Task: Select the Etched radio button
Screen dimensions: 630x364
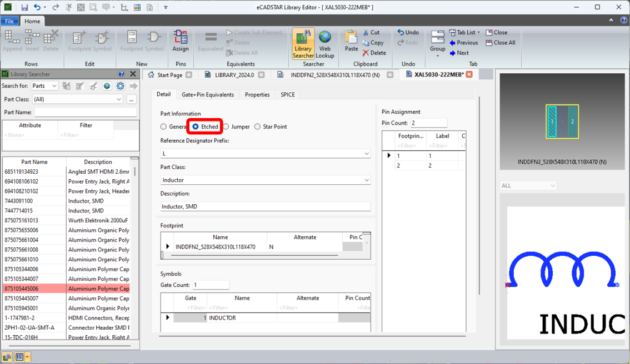Action: (x=196, y=127)
